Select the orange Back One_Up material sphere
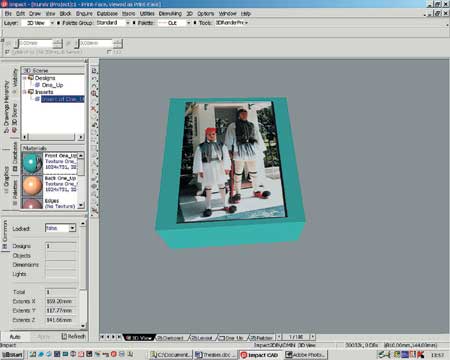Screen dimensions: 450x360 pyautogui.click(x=32, y=185)
